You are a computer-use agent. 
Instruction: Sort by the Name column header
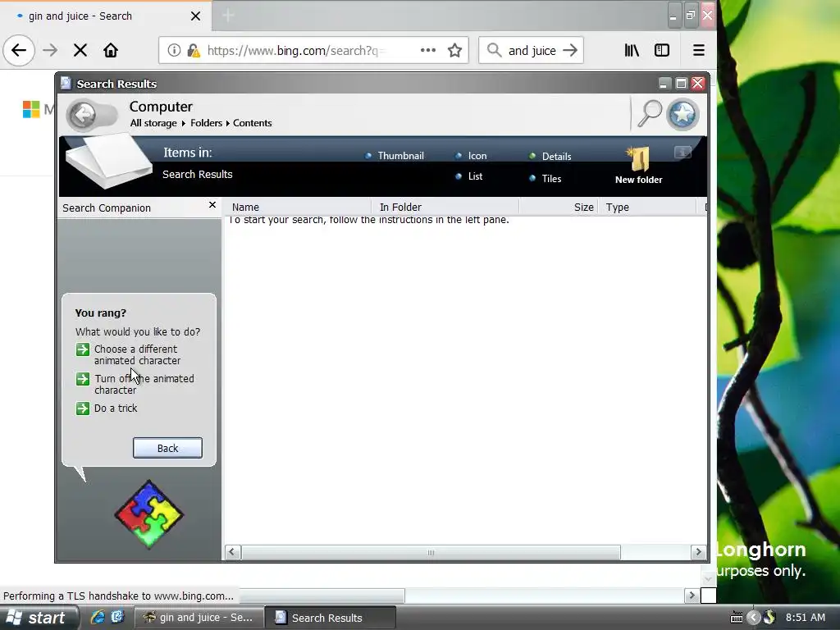(x=298, y=207)
